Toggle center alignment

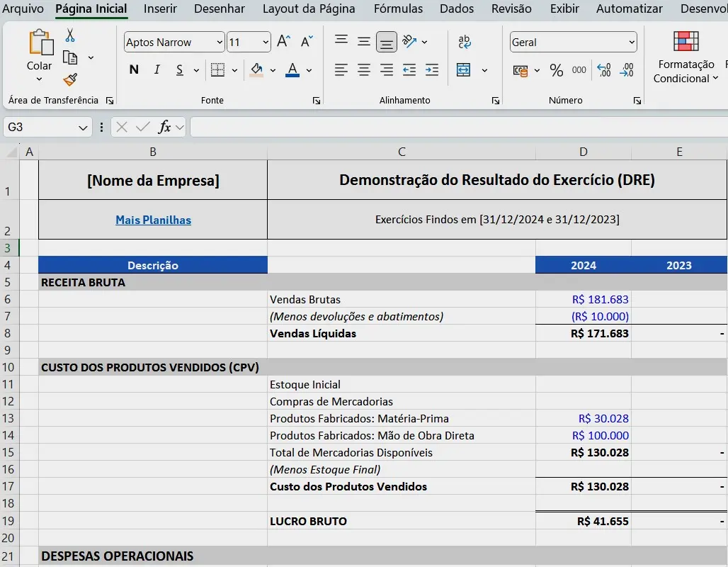pyautogui.click(x=363, y=69)
